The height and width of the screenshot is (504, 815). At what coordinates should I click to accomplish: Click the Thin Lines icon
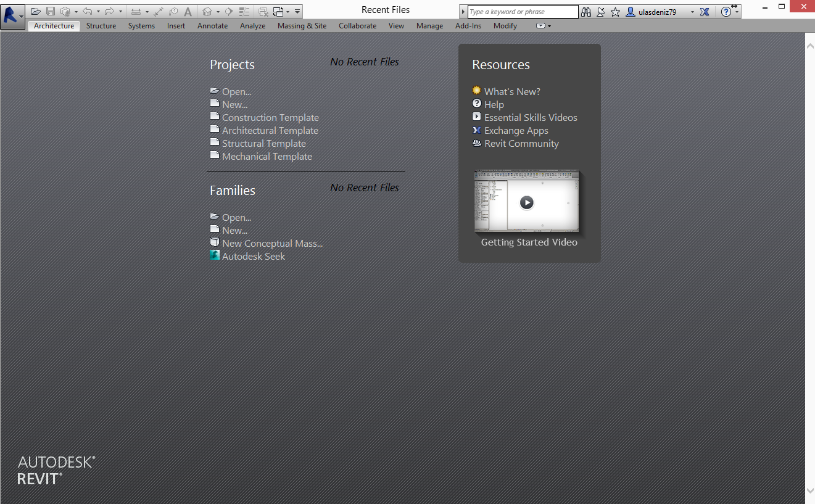(x=244, y=11)
